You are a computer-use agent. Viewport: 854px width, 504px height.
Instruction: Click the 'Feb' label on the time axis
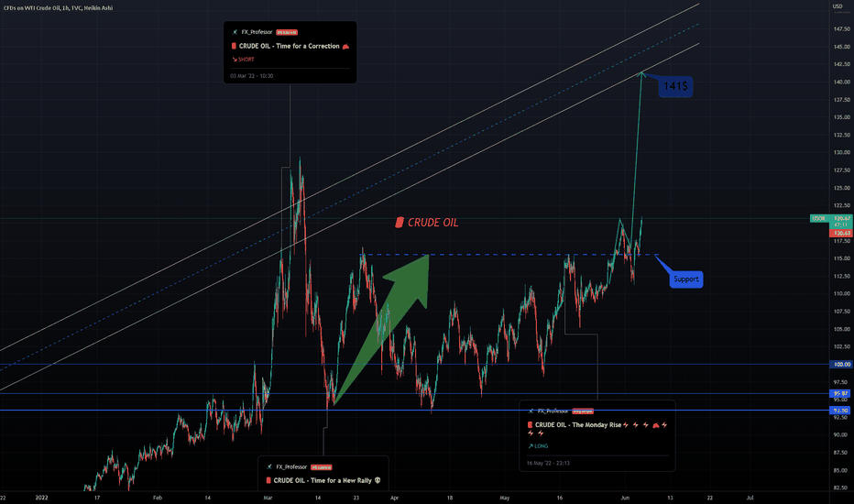tap(158, 498)
